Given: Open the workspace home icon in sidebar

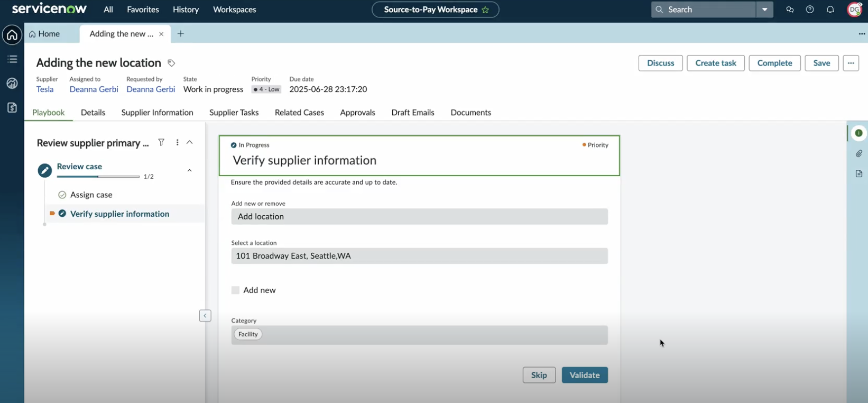Looking at the screenshot, I should [12, 35].
